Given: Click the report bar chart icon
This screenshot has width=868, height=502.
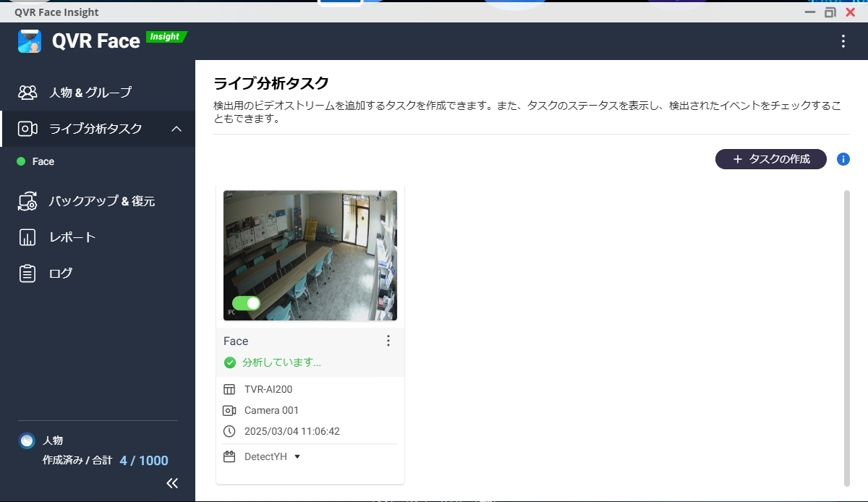Looking at the screenshot, I should point(27,237).
